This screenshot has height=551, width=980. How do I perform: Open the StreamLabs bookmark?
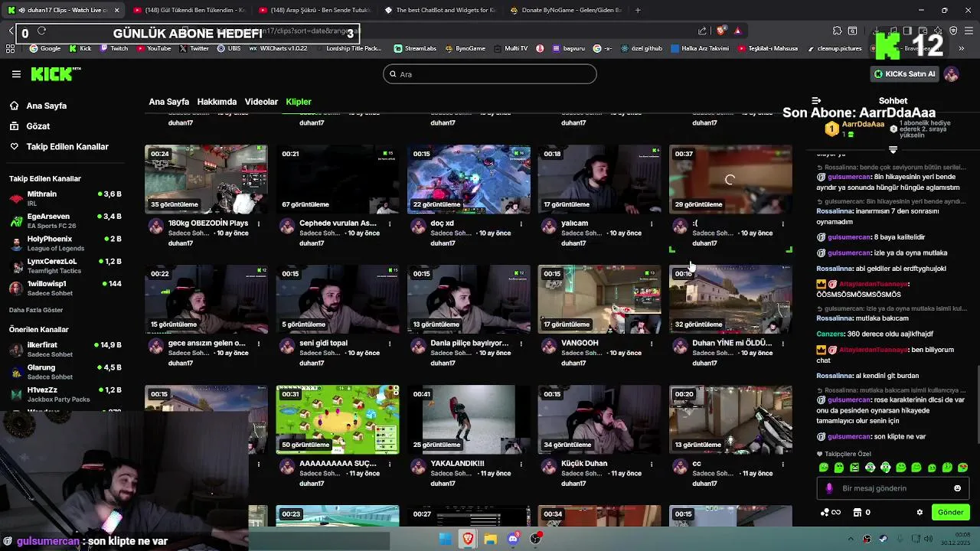415,48
